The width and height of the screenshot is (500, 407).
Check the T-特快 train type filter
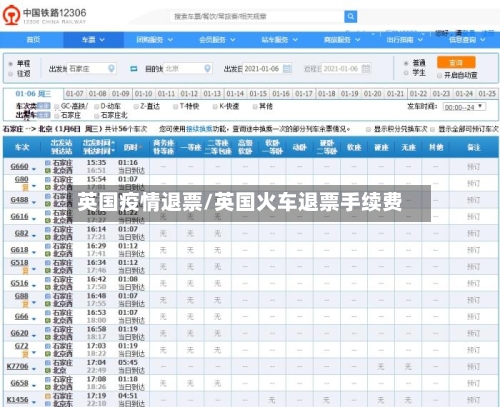point(175,107)
